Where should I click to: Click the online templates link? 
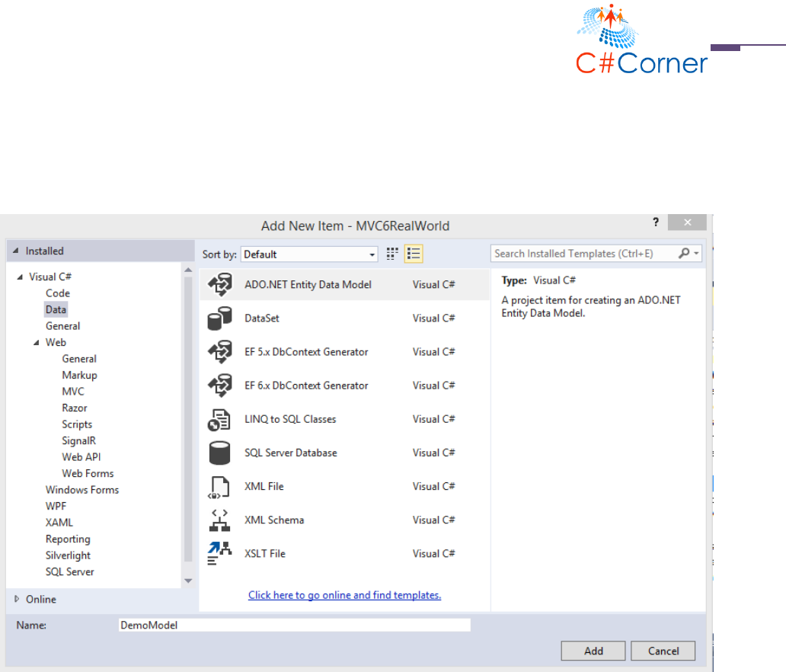click(x=345, y=595)
